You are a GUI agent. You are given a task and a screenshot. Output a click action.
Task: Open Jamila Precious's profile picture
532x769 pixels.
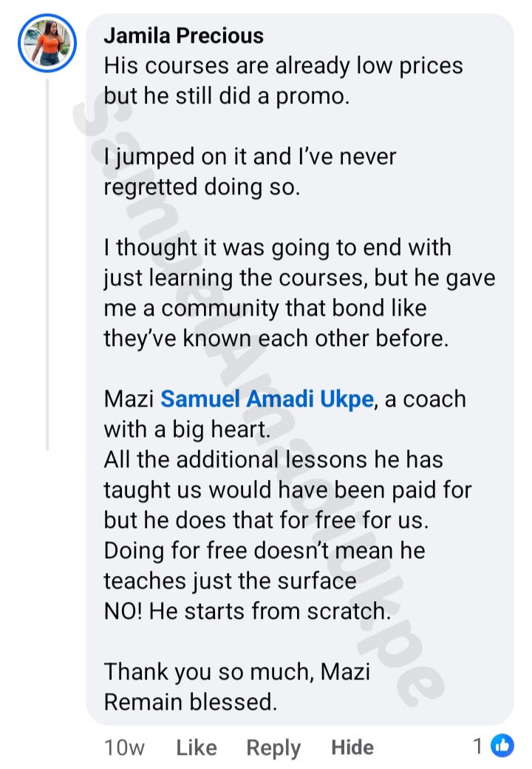pyautogui.click(x=47, y=44)
